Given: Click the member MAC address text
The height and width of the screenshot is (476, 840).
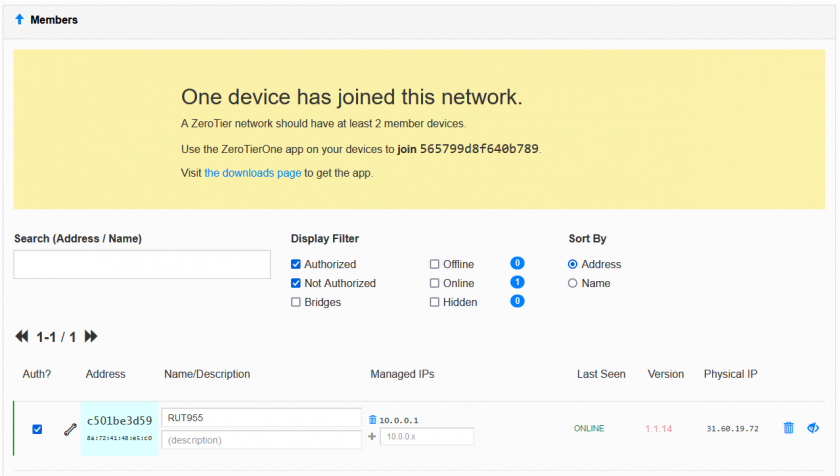Looking at the screenshot, I should click(x=119, y=438).
